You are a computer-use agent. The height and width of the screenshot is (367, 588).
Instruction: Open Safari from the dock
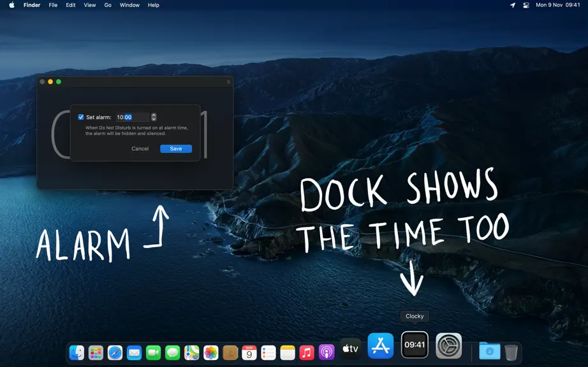click(115, 352)
